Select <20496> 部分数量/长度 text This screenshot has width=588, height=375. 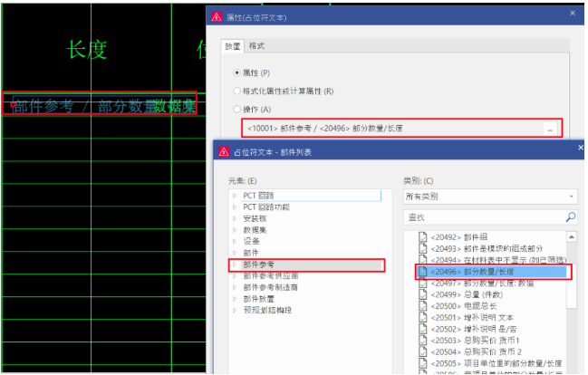coord(472,272)
